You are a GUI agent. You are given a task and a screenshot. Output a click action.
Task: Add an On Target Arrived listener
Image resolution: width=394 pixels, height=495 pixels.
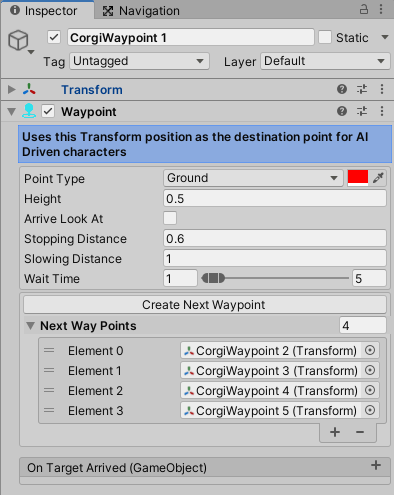tap(376, 465)
